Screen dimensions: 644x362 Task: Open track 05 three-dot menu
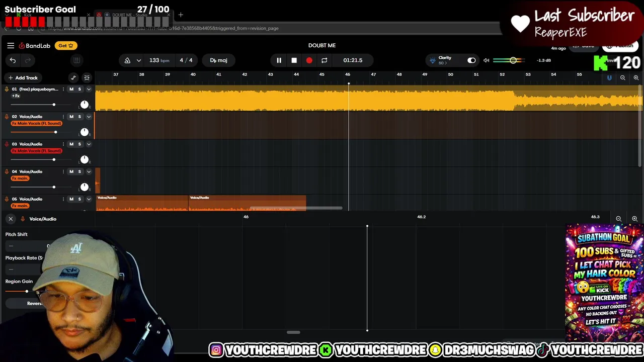[x=63, y=199]
